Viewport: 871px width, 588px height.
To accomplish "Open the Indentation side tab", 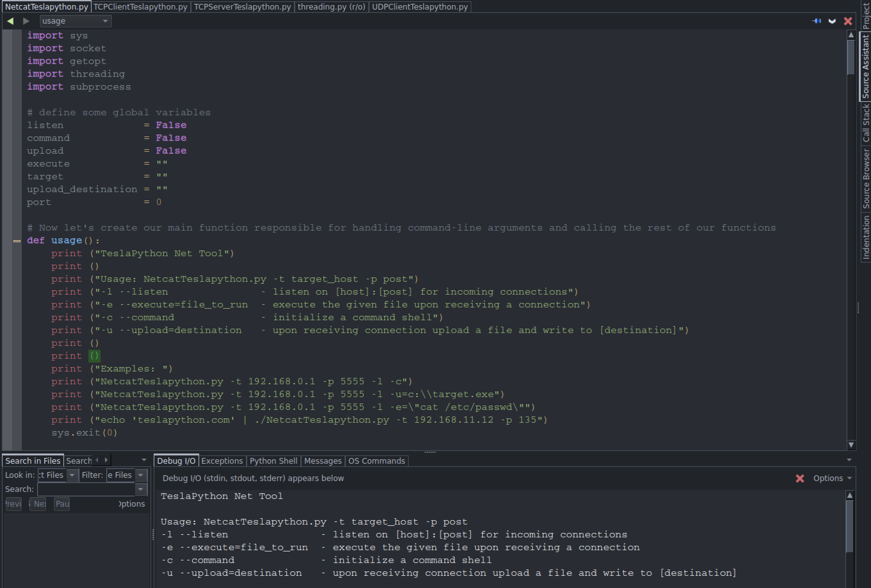I will click(866, 237).
